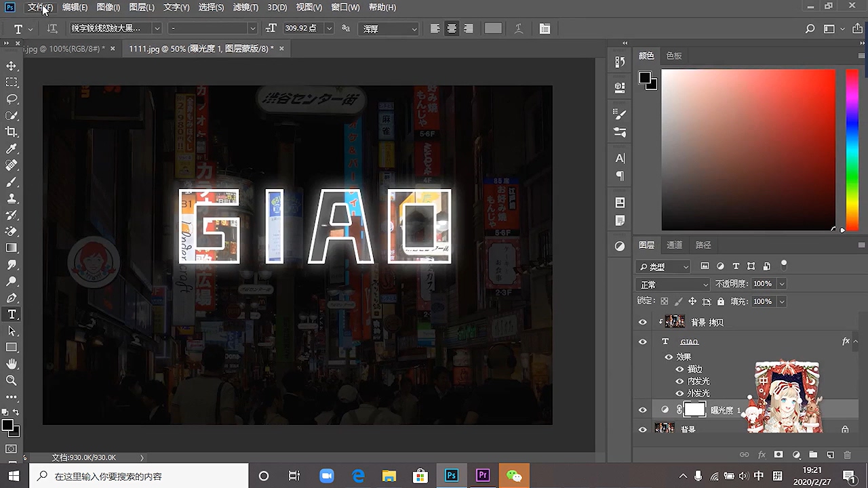The width and height of the screenshot is (868, 488).
Task: Hide the 背景 拷贝 layer
Action: pyautogui.click(x=642, y=323)
